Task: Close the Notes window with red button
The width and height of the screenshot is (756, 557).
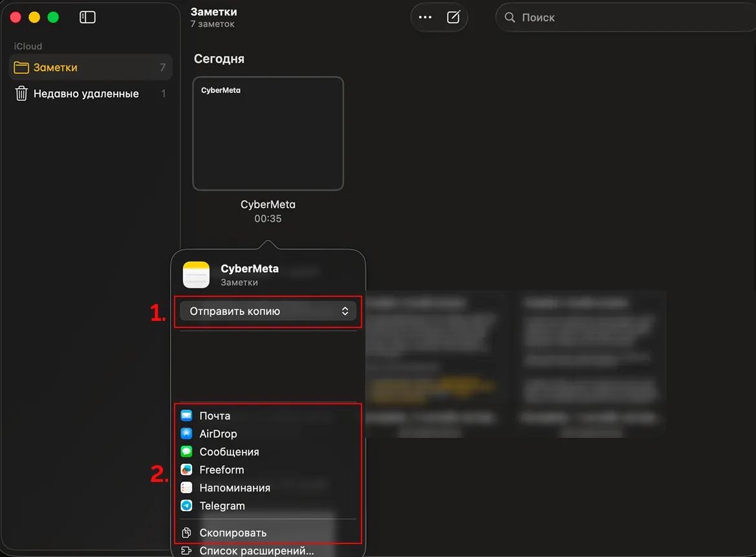Action: coord(16,17)
